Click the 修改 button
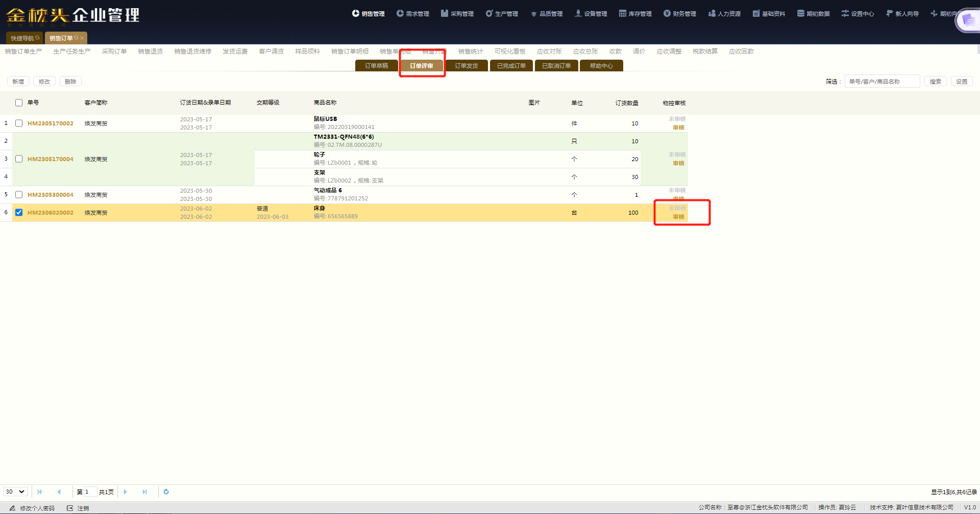 pos(44,82)
